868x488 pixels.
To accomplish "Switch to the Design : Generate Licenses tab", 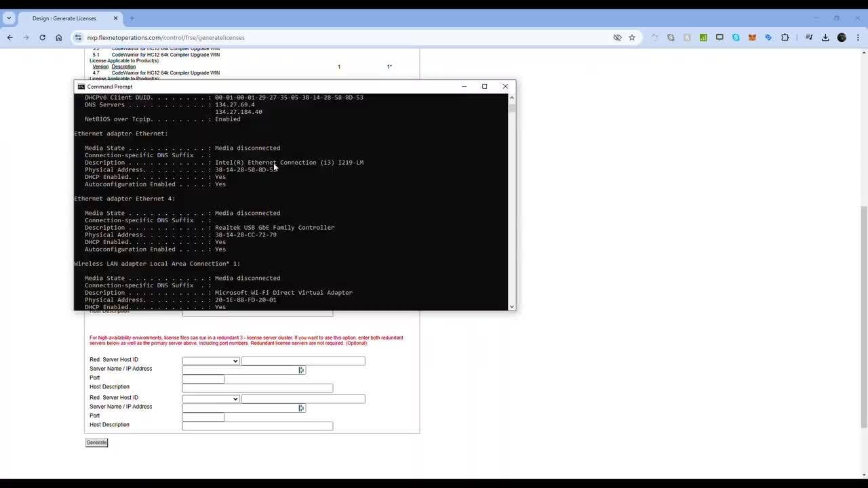I will pyautogui.click(x=64, y=18).
